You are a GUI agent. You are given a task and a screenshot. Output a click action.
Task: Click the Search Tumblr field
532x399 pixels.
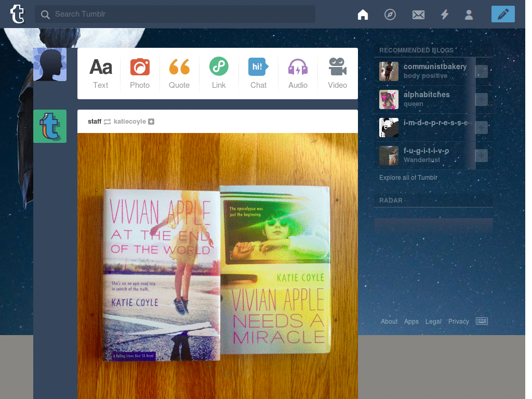(x=175, y=14)
